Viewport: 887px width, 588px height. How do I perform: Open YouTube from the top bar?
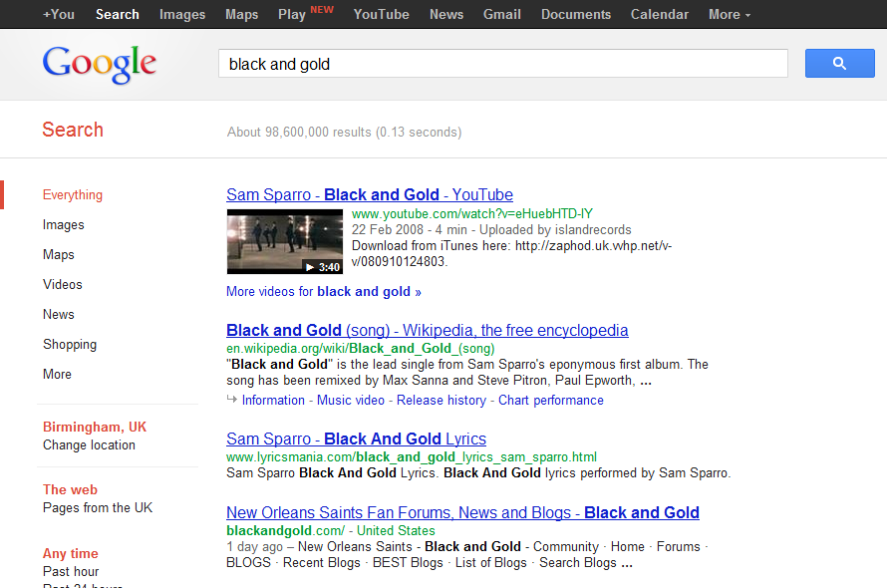pyautogui.click(x=382, y=14)
